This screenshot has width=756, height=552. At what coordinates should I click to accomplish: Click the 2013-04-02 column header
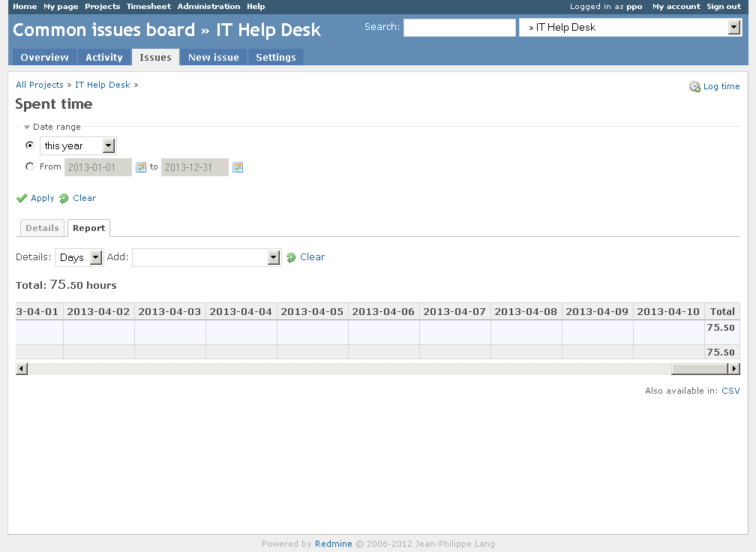(x=98, y=311)
